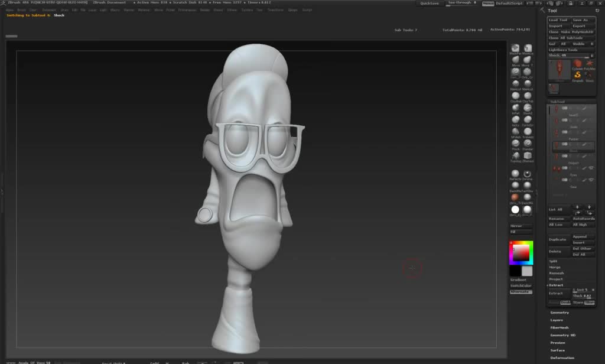This screenshot has width=605, height=364.
Task: Open the Geometry HD section
Action: [x=562, y=335]
